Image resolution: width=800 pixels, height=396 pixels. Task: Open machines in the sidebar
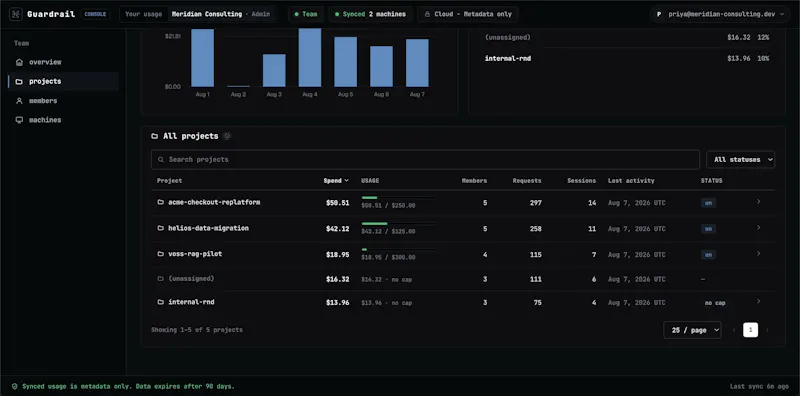pos(63,120)
